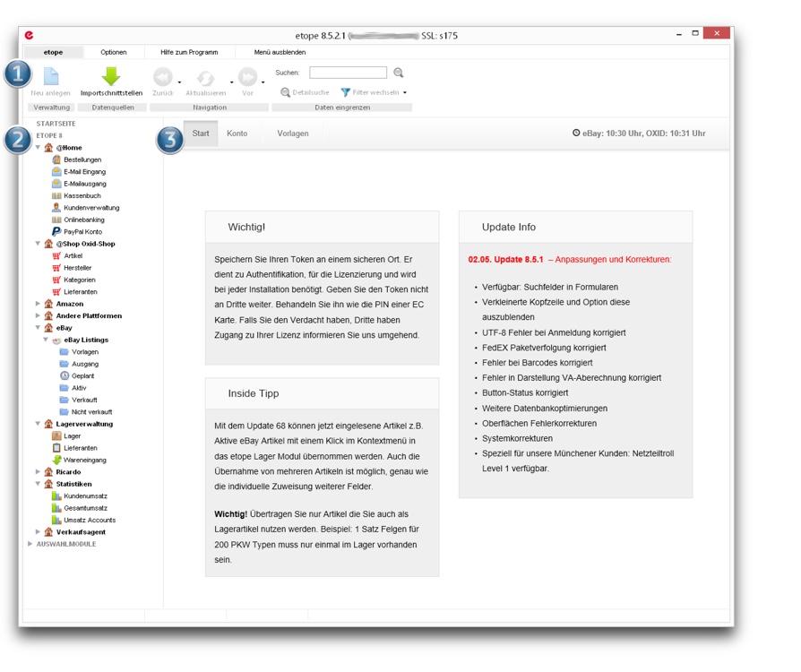The width and height of the screenshot is (801, 672).
Task: Collapse the @Shop Oxid-Shop node
Action: pos(38,243)
